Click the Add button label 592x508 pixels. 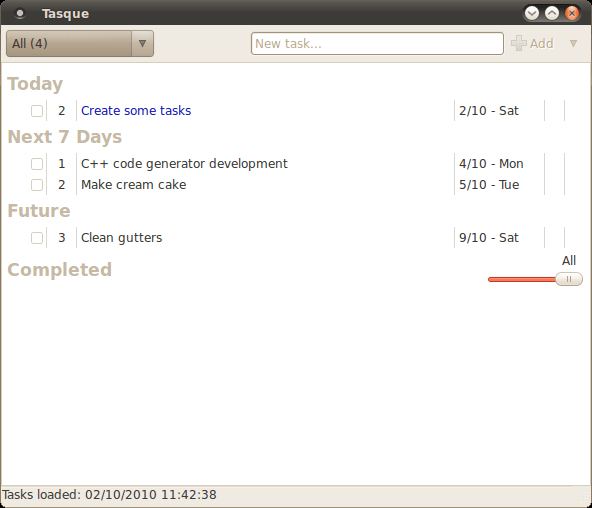pos(541,43)
